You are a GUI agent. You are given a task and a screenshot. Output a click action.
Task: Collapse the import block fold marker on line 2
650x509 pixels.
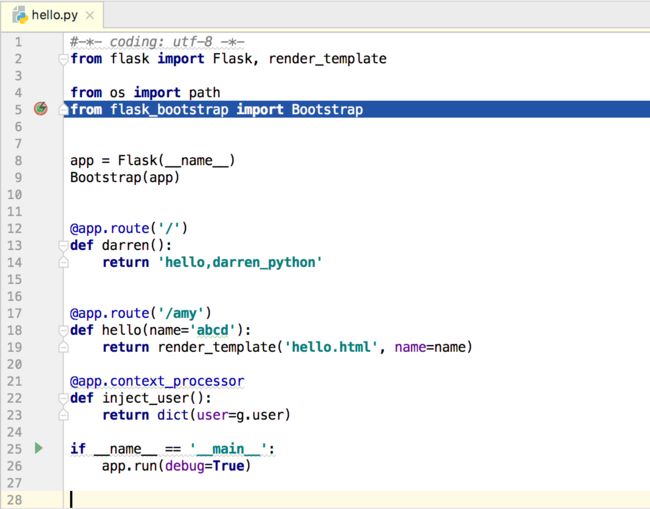pos(63,59)
